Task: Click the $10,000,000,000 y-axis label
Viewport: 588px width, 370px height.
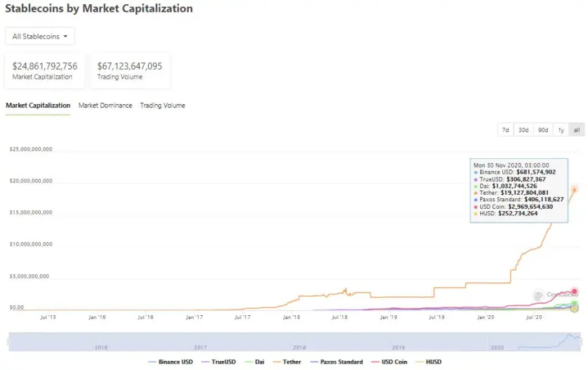Action: [31, 244]
